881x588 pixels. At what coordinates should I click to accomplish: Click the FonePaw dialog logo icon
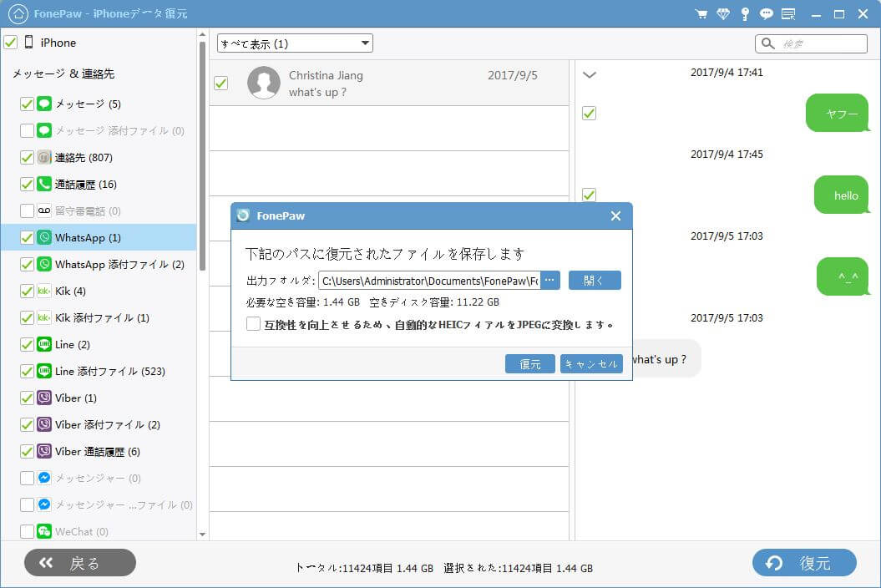point(243,215)
